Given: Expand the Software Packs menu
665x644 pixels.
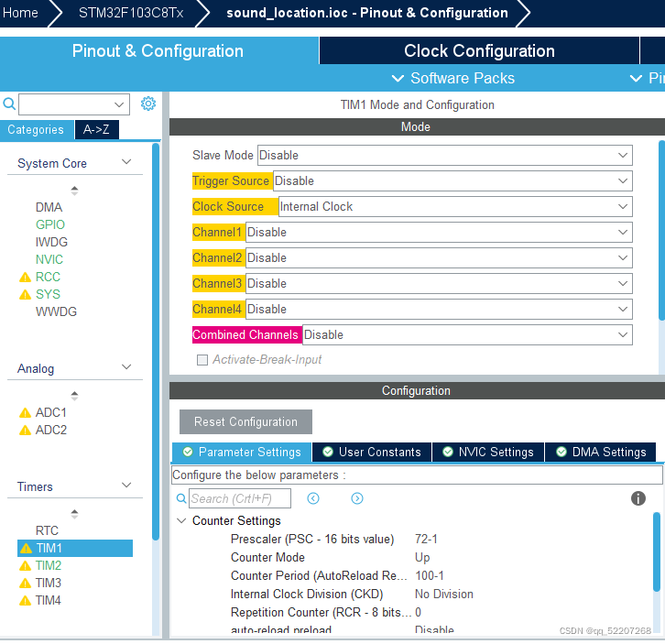Looking at the screenshot, I should pyautogui.click(x=452, y=78).
